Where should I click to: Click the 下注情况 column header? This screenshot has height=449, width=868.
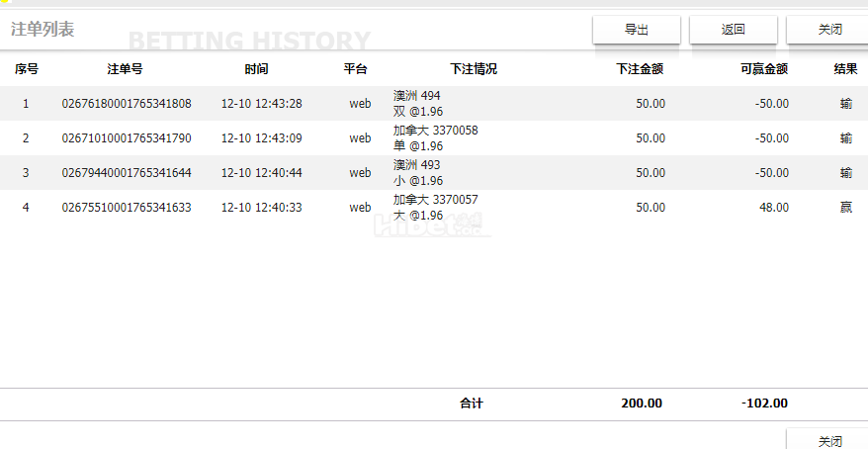coord(473,69)
